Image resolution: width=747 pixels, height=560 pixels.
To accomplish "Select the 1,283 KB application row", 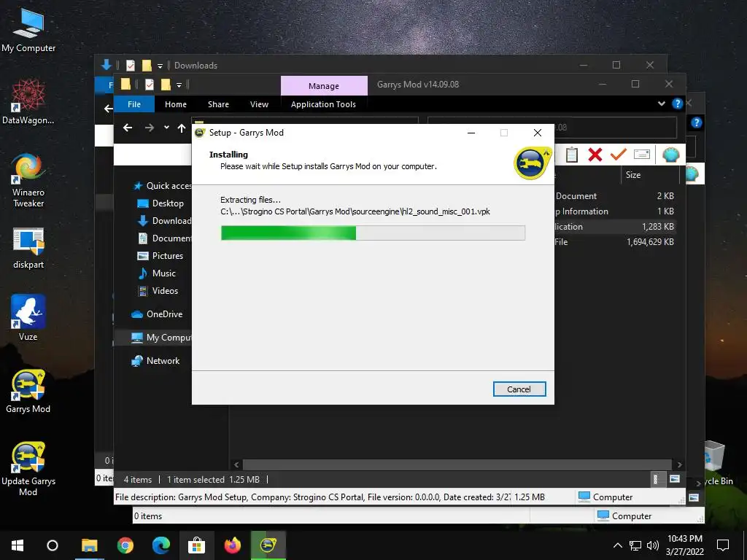I will click(x=614, y=227).
